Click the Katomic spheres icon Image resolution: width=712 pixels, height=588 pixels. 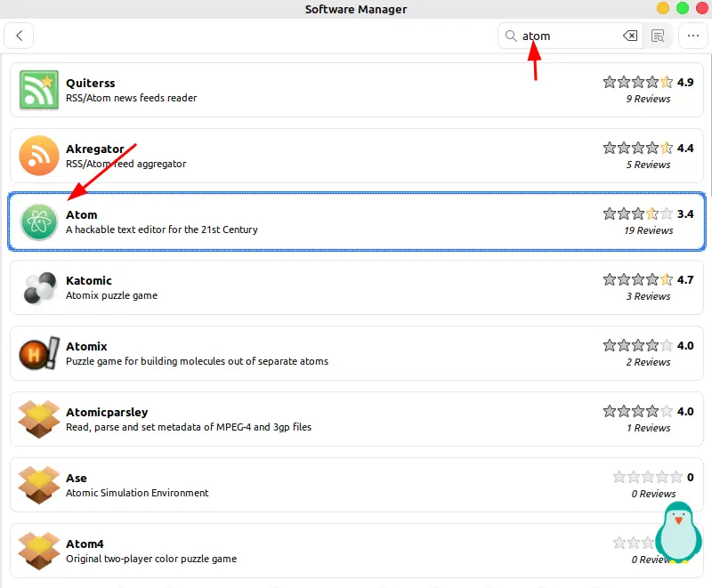(x=40, y=287)
